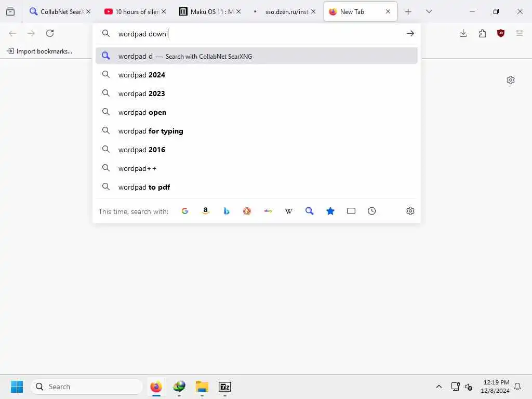The width and height of the screenshot is (532, 399).
Task: Open Firefox View icon
Action: [10, 11]
